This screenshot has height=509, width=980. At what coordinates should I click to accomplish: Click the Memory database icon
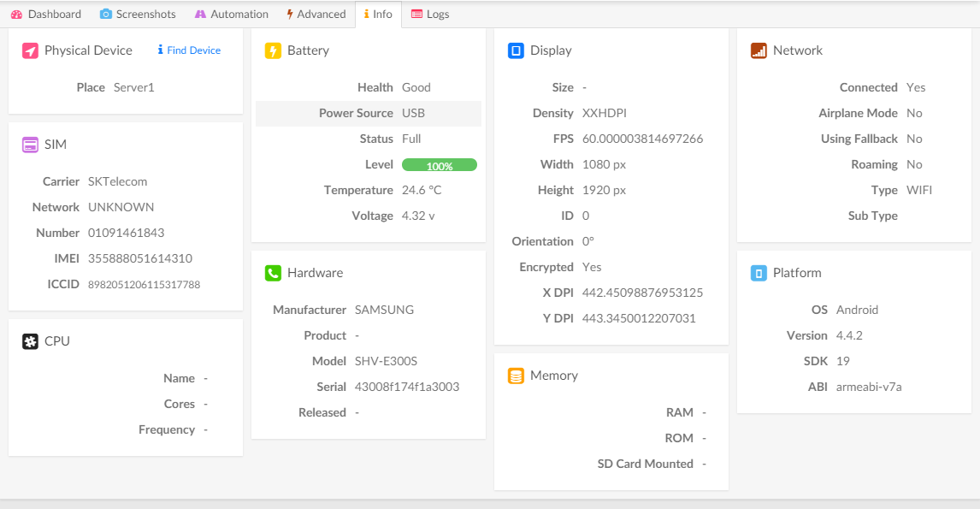pos(516,376)
